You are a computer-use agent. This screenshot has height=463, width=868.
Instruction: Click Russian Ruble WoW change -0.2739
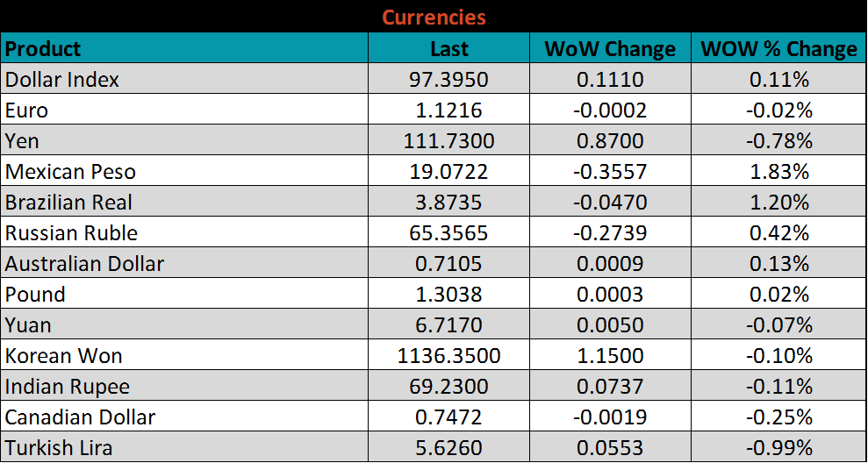tap(610, 233)
